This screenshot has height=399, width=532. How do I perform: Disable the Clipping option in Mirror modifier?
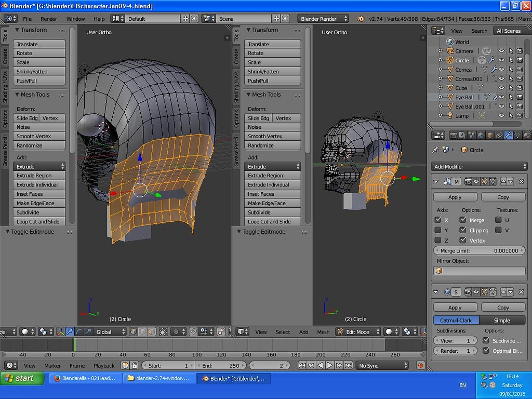pos(464,230)
